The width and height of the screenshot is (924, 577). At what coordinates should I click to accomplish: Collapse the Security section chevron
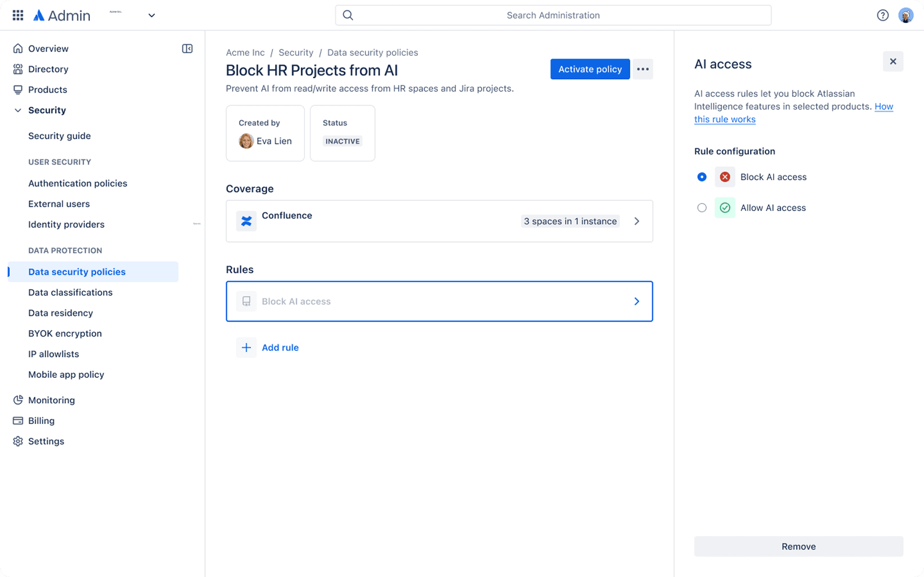click(x=18, y=110)
